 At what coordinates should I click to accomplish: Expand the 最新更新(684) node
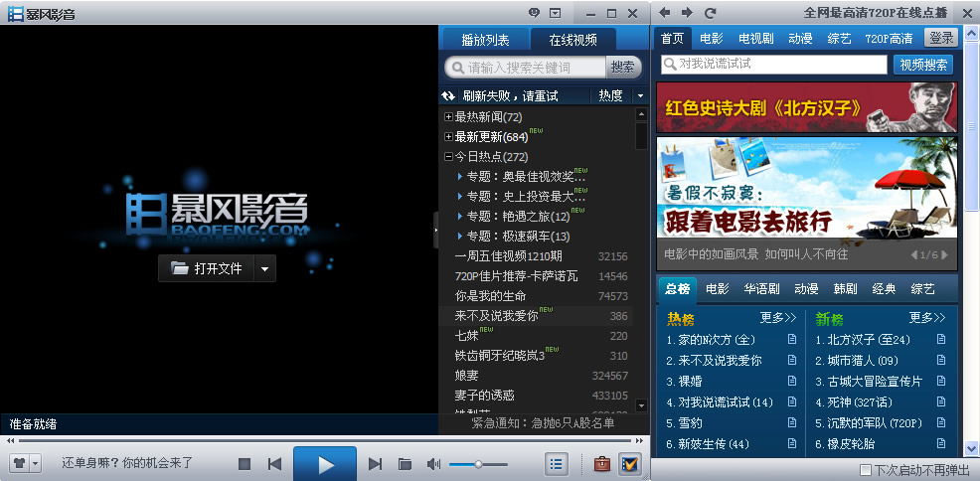(x=448, y=137)
